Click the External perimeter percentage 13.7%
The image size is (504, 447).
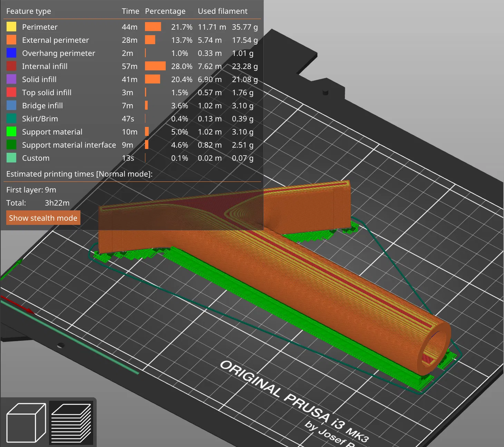[x=182, y=40]
